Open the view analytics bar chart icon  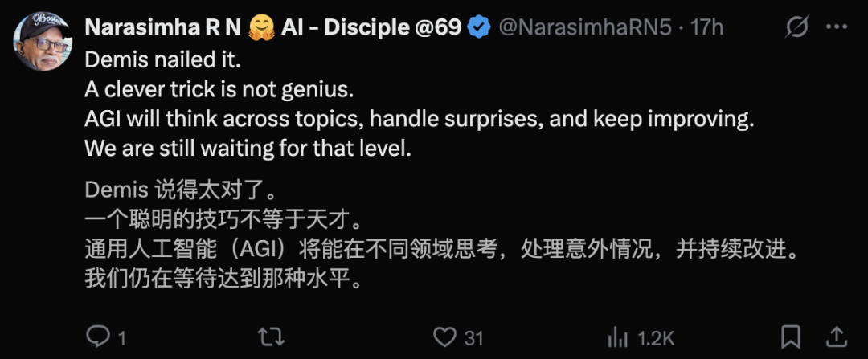[x=618, y=337]
